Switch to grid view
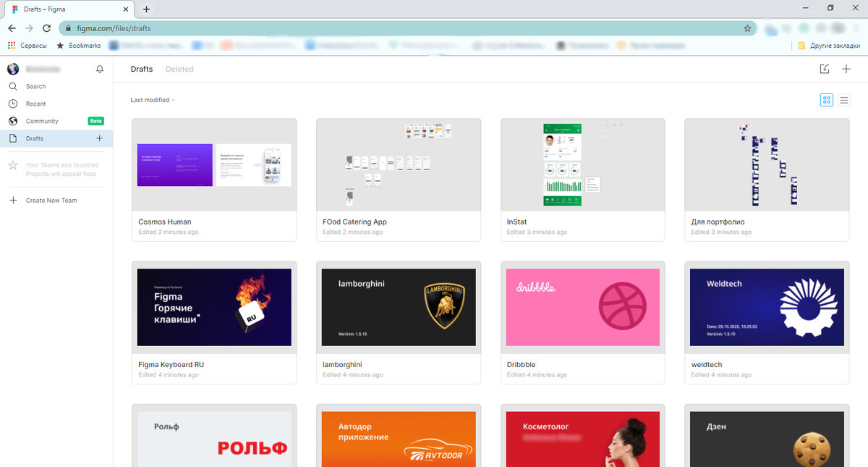Screen dimensions: 868x467 (827, 100)
